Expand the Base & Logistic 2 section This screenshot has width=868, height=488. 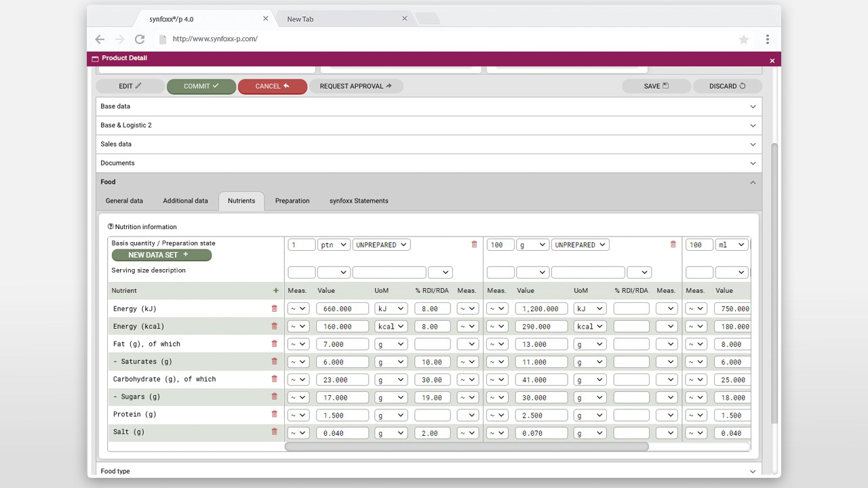(x=429, y=125)
